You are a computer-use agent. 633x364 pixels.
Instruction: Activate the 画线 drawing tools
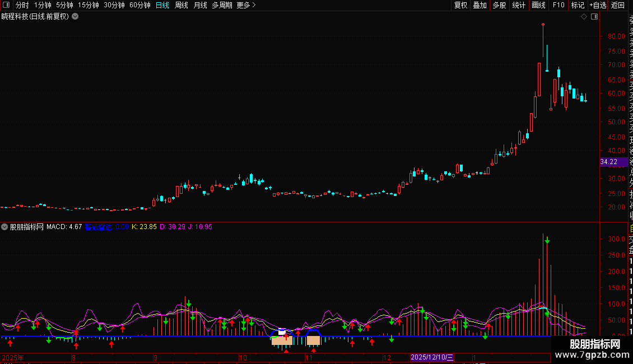[538, 5]
